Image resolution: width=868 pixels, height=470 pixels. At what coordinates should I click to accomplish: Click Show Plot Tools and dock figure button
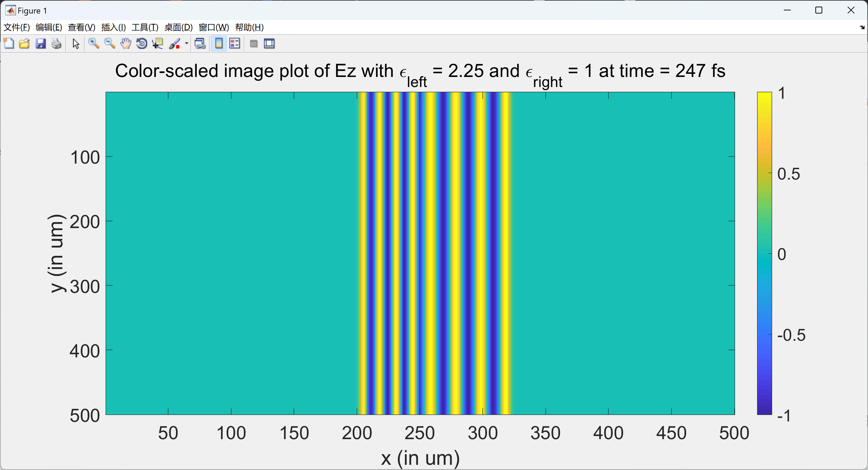point(269,44)
